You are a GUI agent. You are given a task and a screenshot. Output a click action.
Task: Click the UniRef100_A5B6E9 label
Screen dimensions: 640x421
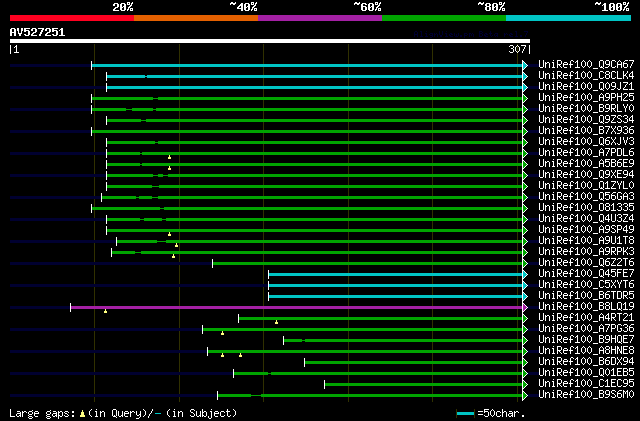click(x=586, y=164)
